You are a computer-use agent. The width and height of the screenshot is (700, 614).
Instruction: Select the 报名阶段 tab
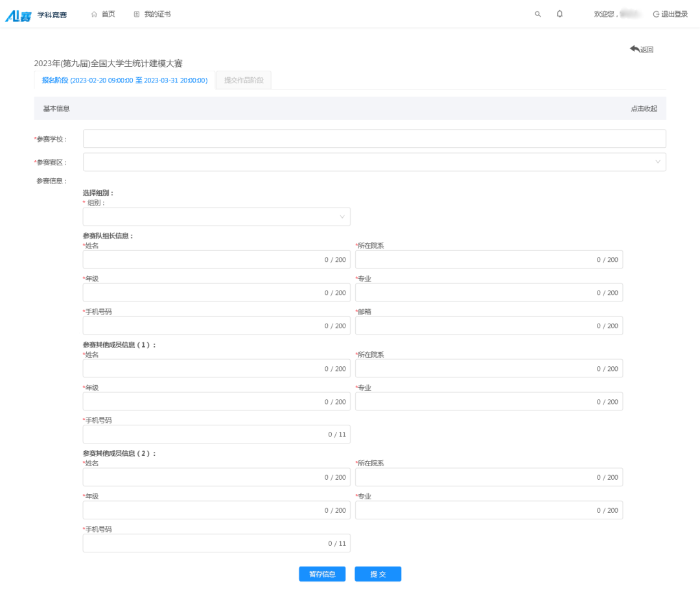pyautogui.click(x=124, y=80)
